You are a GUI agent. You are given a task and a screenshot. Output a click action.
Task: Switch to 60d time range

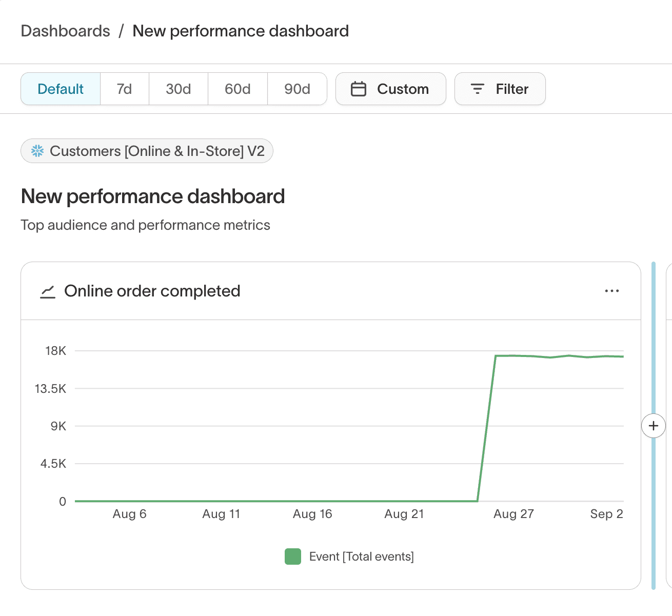click(238, 89)
